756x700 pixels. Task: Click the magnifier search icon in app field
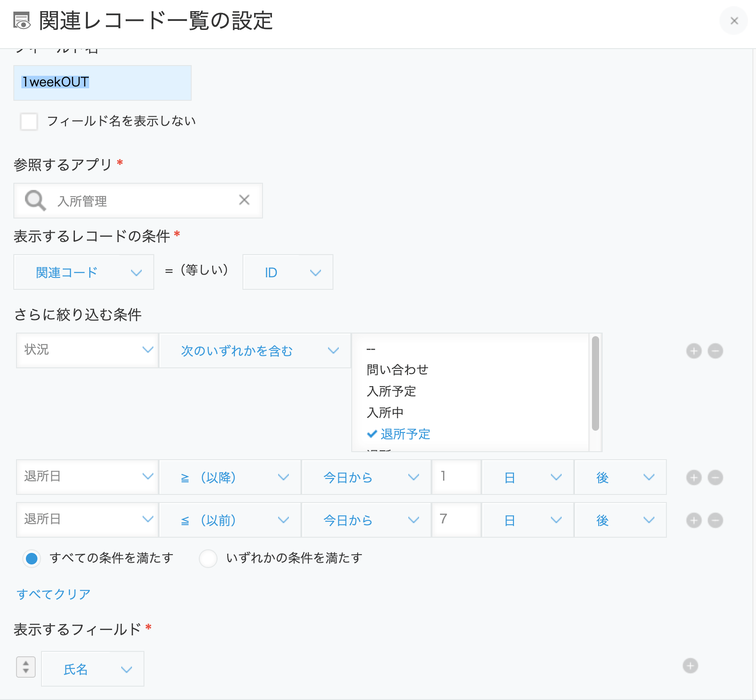[35, 201]
